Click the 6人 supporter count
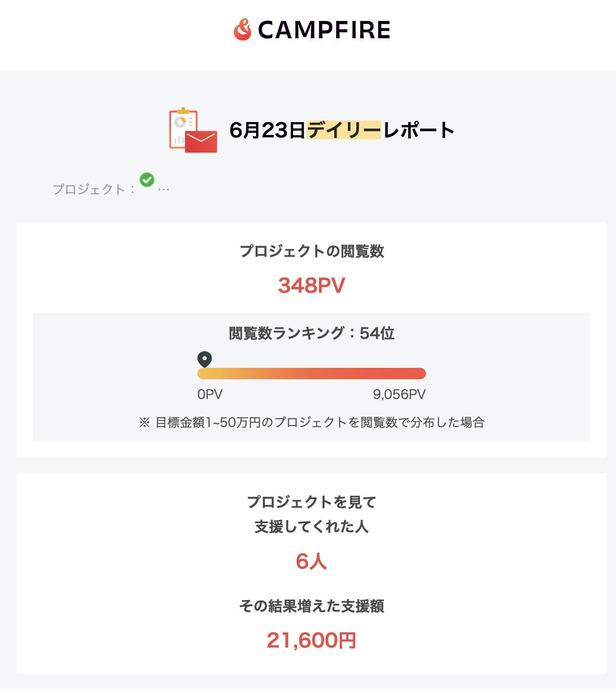This screenshot has width=616, height=691. [x=312, y=562]
